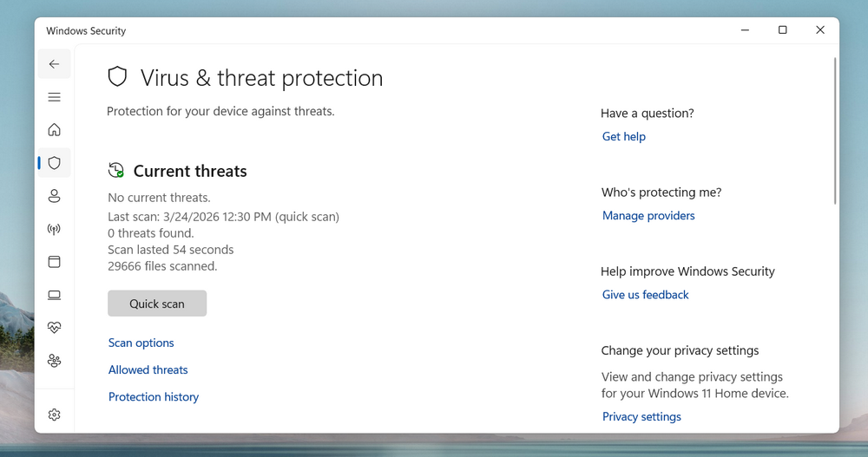868x457 pixels.
Task: Open Settings gear in sidebar
Action: click(x=54, y=415)
